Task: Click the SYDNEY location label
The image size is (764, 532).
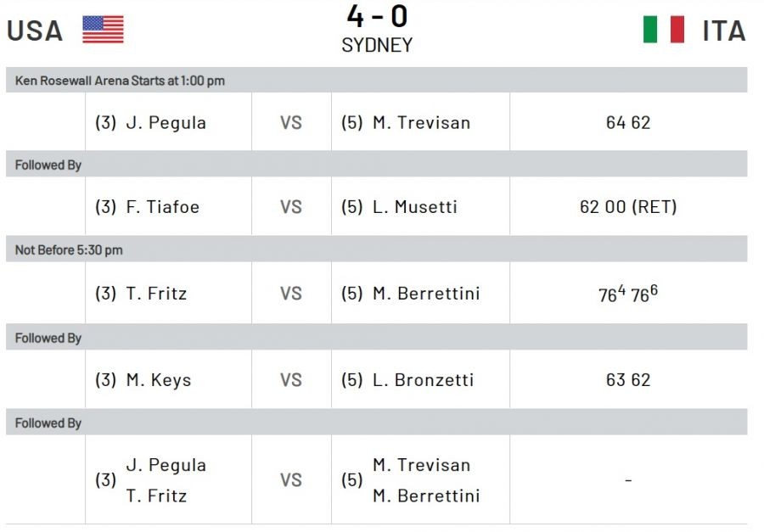Action: point(377,45)
